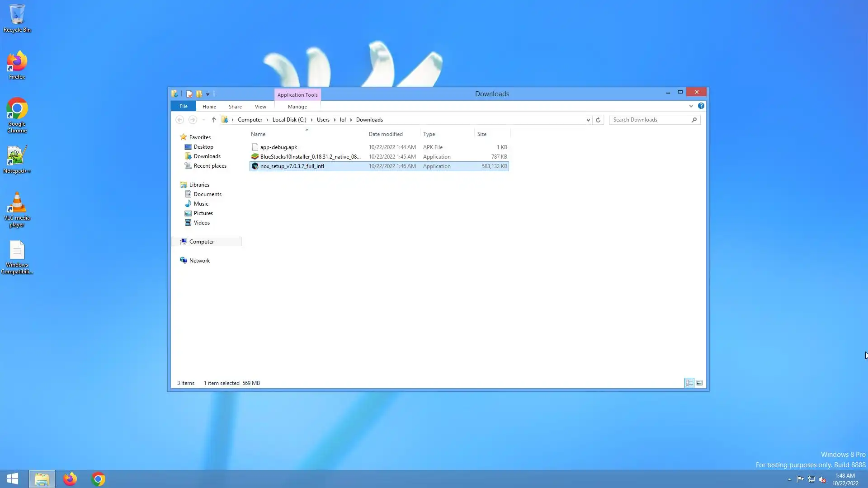The image size is (868, 488).
Task: Refresh the Downloads folder view
Action: click(598, 120)
